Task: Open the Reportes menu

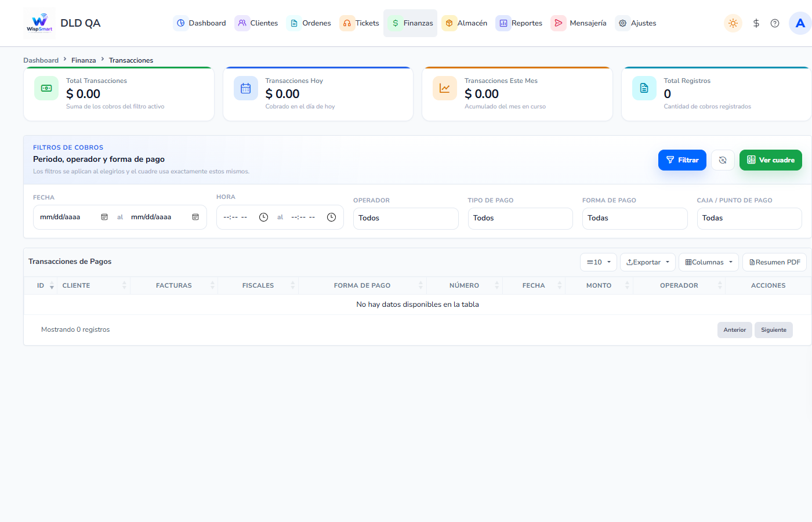Action: [520, 23]
